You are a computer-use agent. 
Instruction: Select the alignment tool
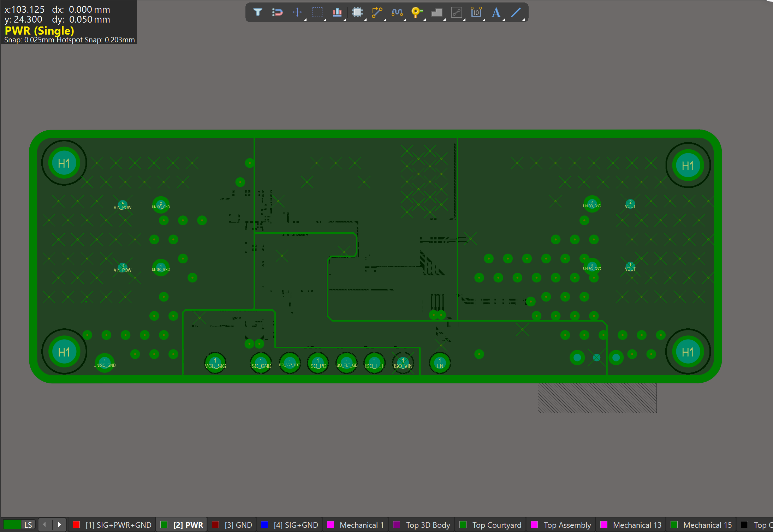(x=337, y=12)
